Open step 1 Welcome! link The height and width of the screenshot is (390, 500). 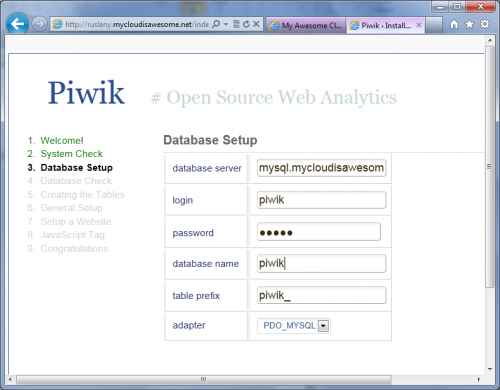point(62,140)
